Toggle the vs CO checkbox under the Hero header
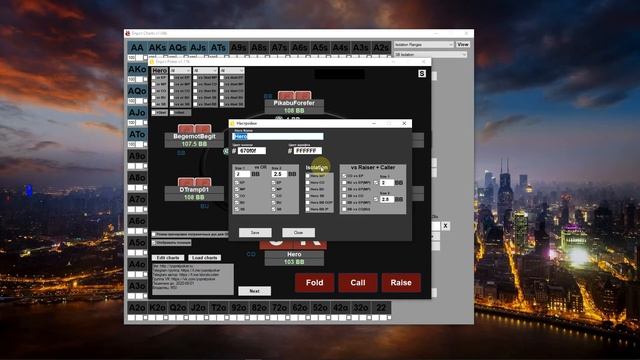Viewport: 640px width, 360px height. (153, 91)
